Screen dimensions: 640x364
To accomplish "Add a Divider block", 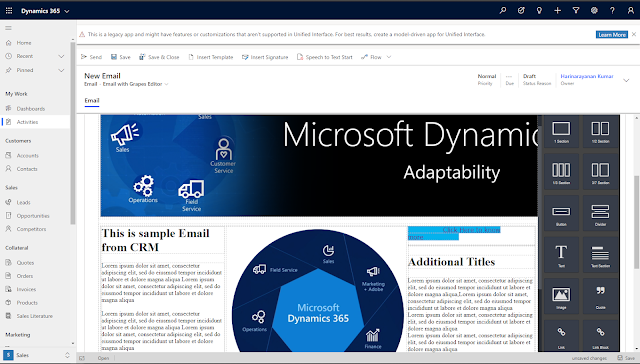I will pos(600,214).
